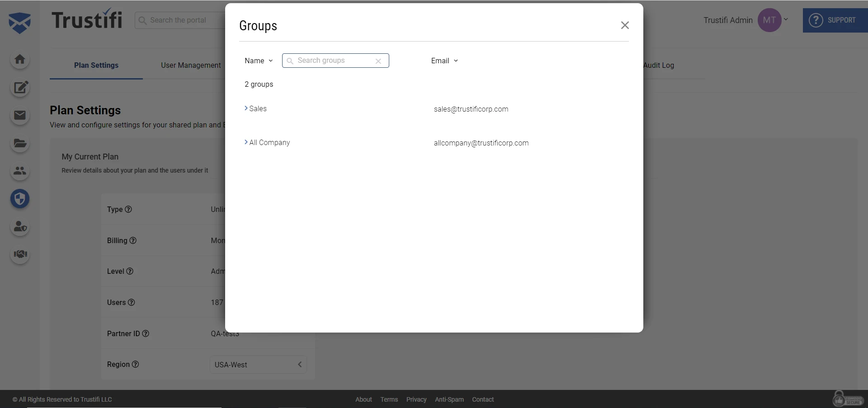Viewport: 868px width, 408px height.
Task: Open the Inbox mail icon
Action: point(20,116)
